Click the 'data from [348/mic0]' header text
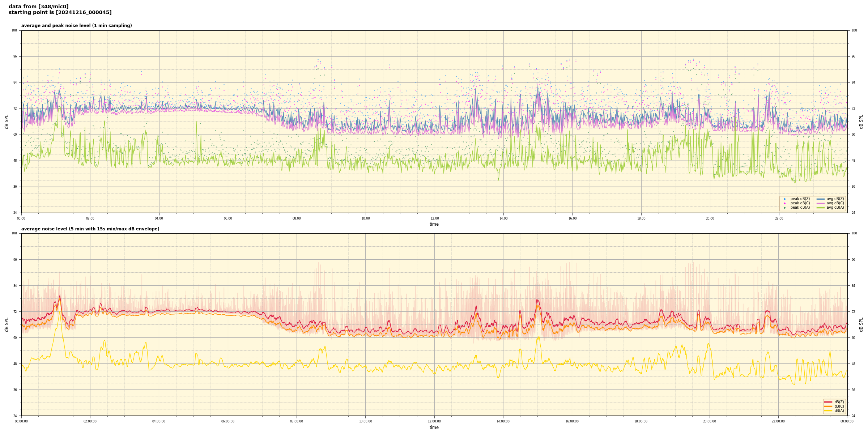This screenshot has height=434, width=868. click(x=38, y=7)
